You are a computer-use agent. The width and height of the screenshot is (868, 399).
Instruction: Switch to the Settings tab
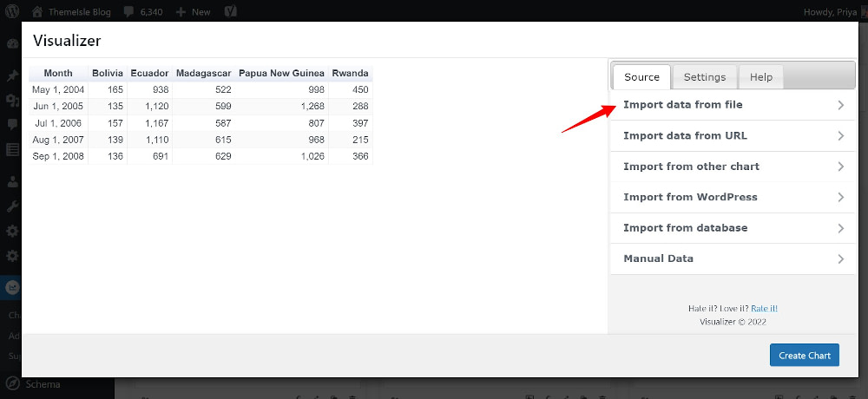coord(705,77)
